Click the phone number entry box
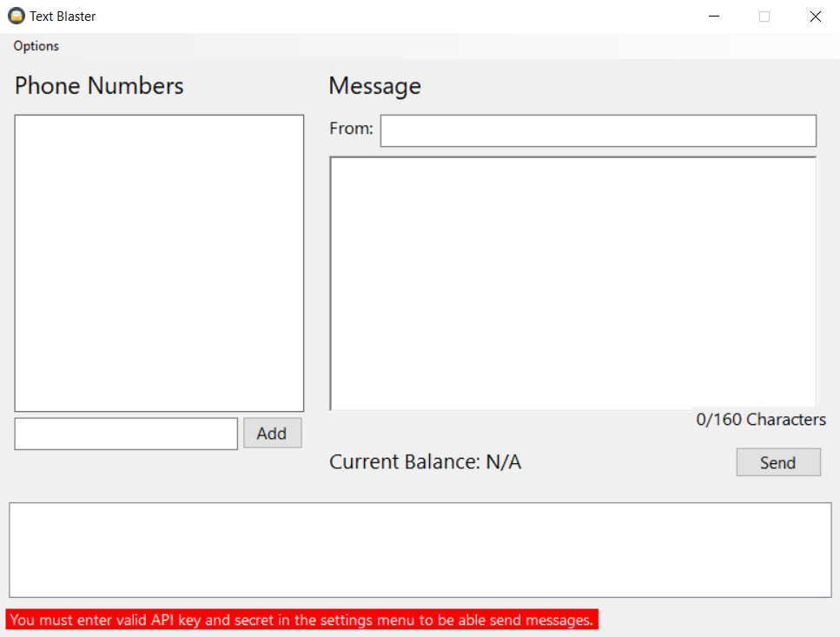Screen dimensions: 840x637 125,433
